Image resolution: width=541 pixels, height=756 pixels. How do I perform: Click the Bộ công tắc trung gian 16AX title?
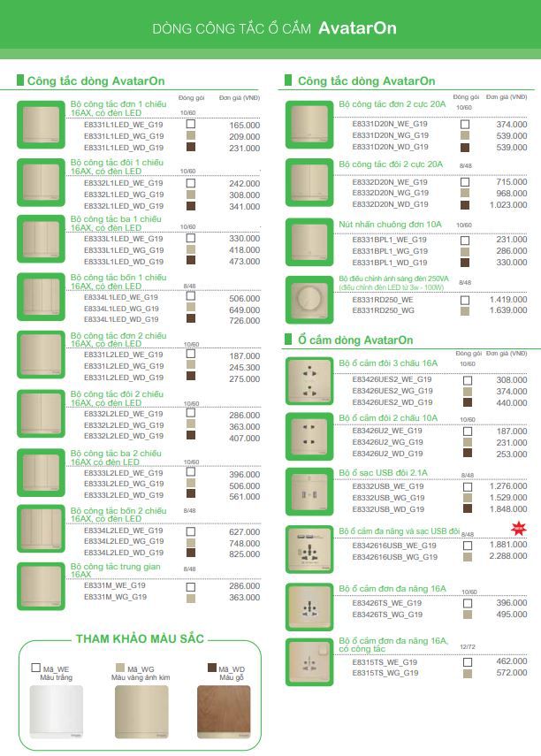[x=115, y=570]
